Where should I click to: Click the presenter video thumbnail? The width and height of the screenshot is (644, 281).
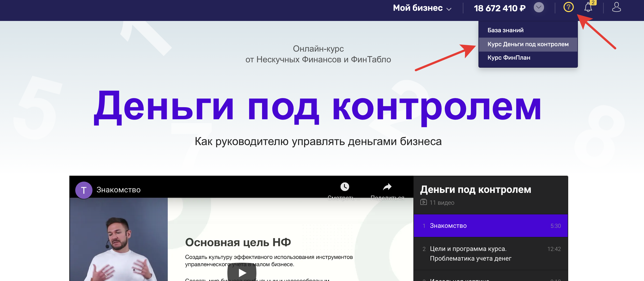tap(119, 239)
